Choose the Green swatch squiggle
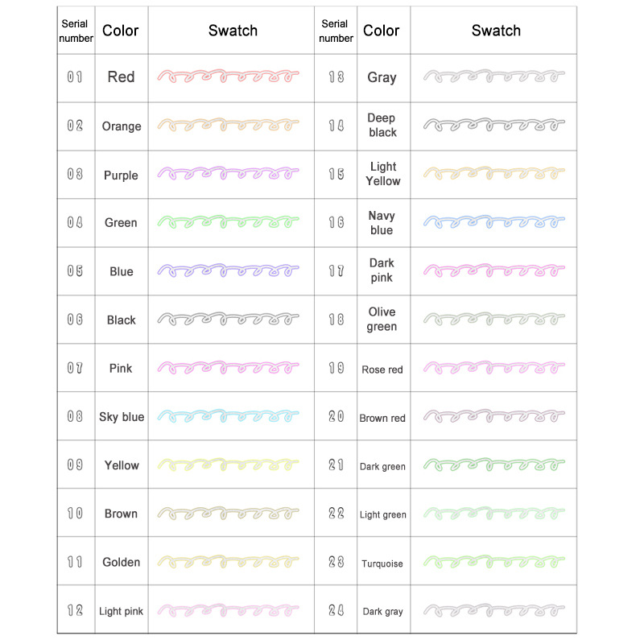This screenshot has width=644, height=644. pos(229,222)
